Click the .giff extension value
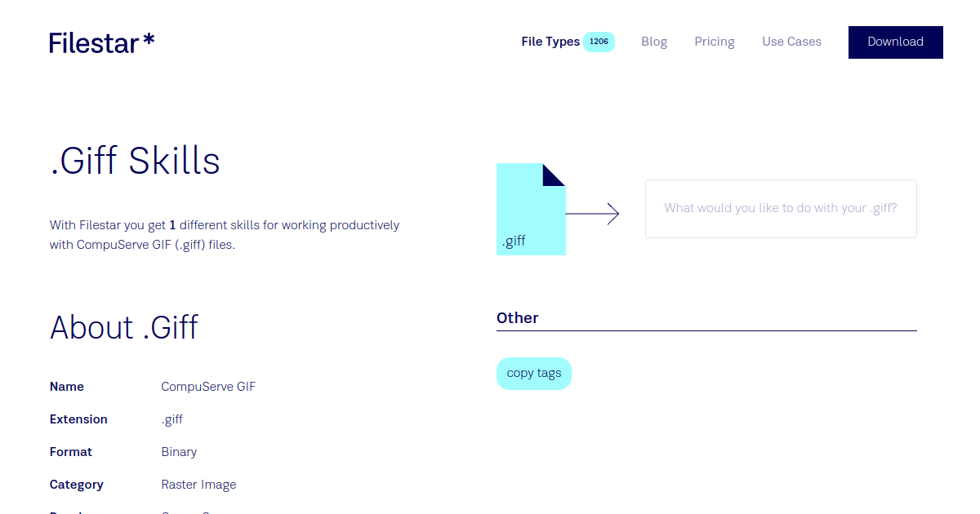 pyautogui.click(x=171, y=419)
